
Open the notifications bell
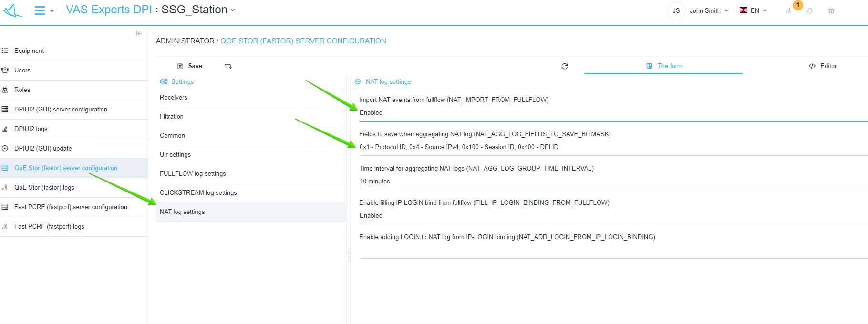click(x=810, y=10)
